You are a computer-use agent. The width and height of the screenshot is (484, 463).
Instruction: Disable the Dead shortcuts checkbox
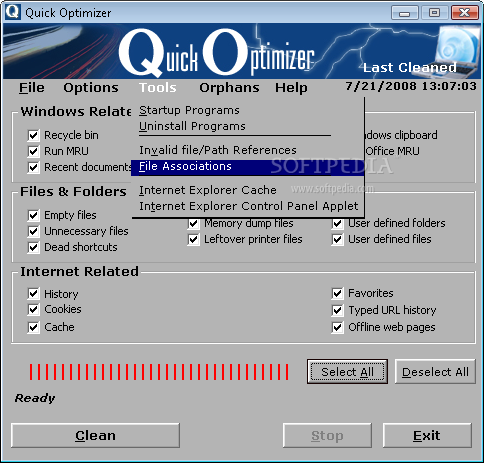33,247
